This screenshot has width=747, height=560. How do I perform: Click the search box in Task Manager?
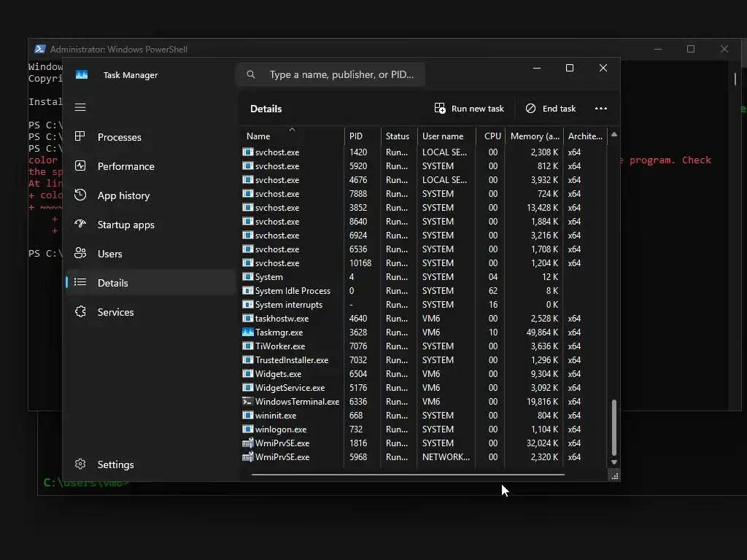330,74
